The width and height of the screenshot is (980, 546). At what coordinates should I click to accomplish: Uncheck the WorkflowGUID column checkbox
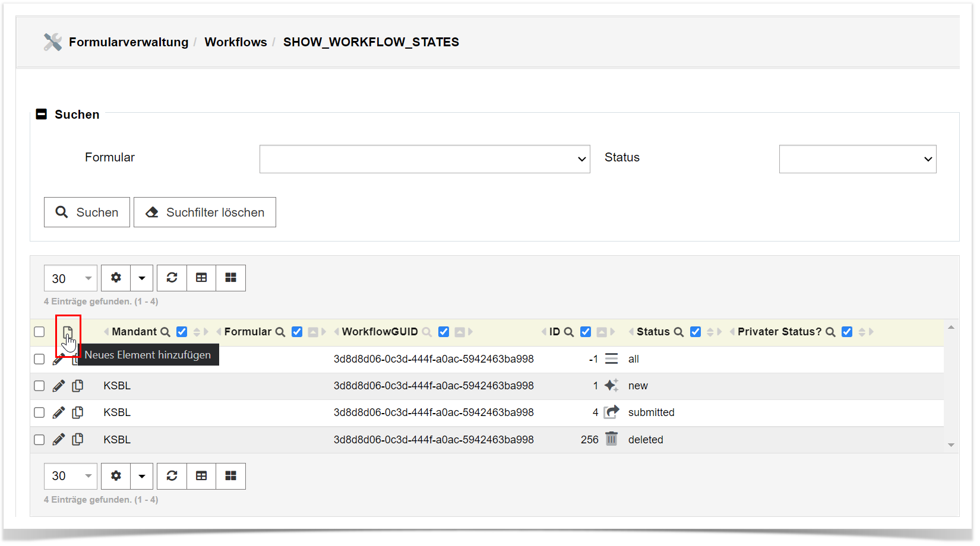[443, 332]
